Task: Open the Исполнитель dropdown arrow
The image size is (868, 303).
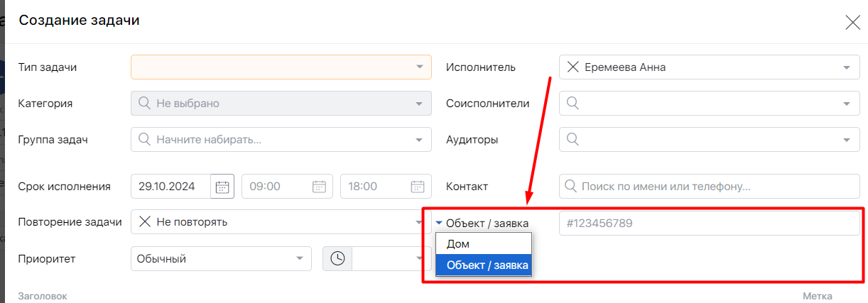Action: point(847,67)
